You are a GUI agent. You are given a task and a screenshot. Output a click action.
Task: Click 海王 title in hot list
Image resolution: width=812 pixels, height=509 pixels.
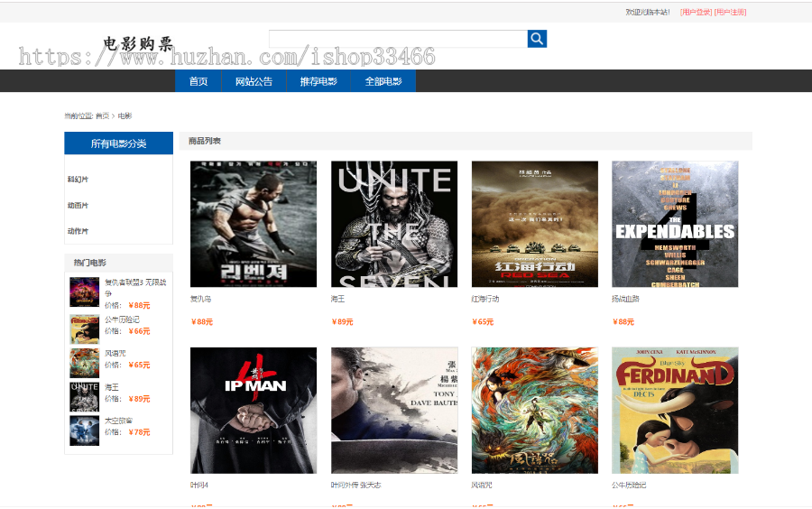[x=112, y=387]
